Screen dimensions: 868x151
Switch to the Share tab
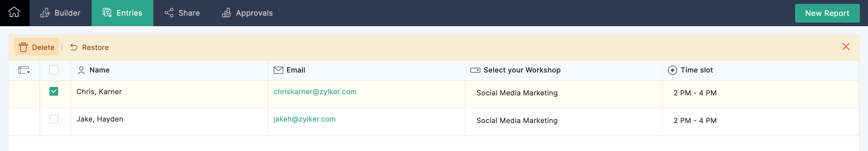tap(182, 13)
